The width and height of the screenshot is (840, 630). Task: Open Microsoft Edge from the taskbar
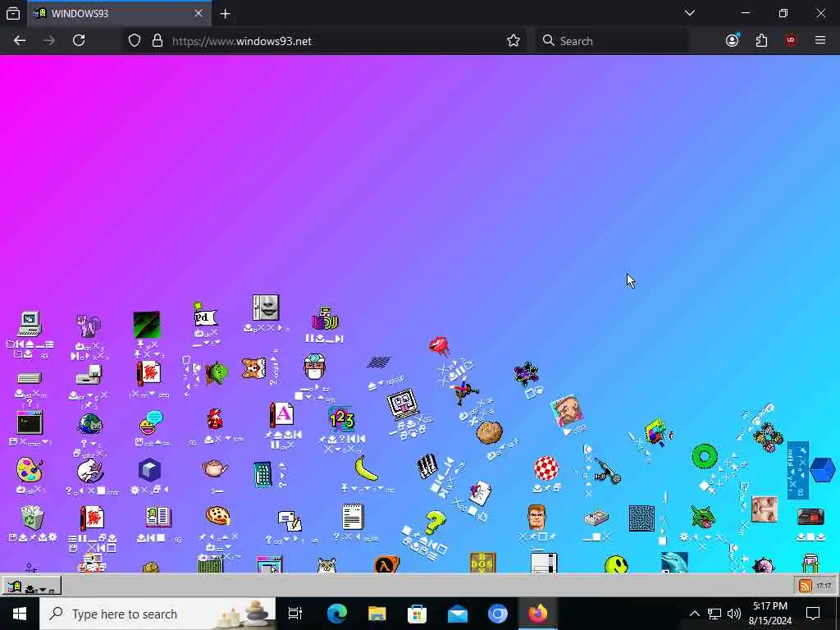pos(337,614)
